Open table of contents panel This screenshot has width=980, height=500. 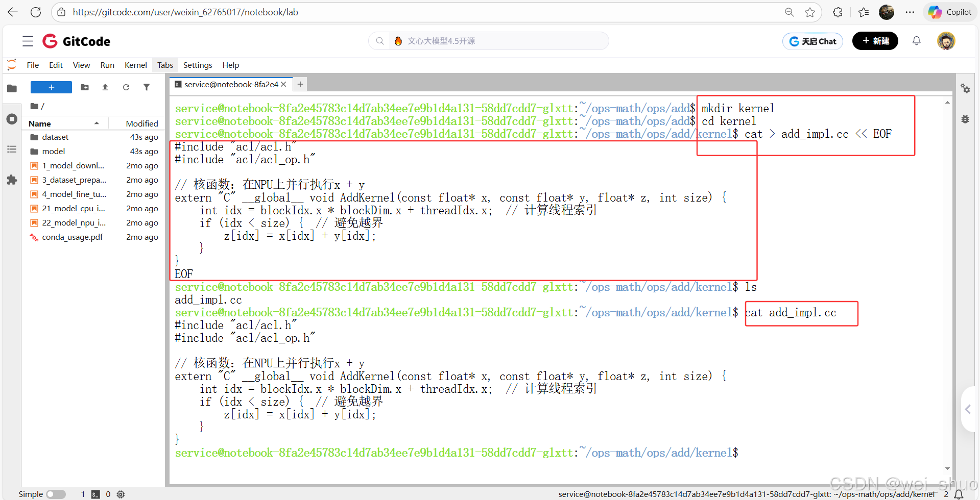tap(12, 149)
